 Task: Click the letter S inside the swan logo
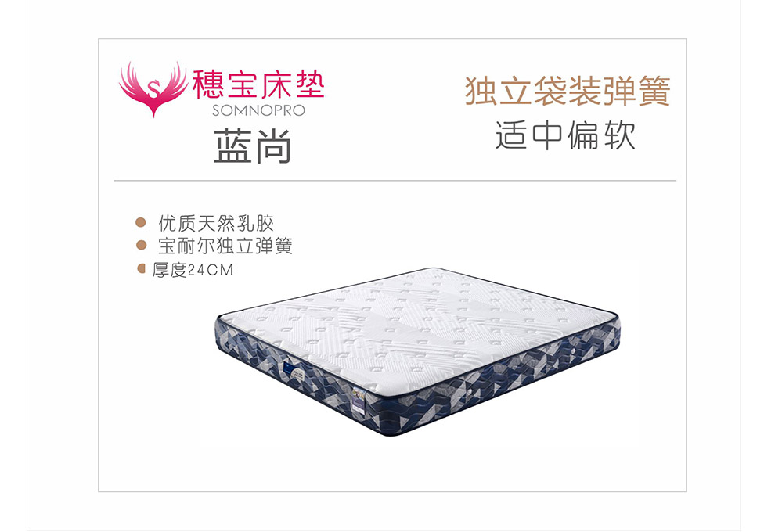pyautogui.click(x=153, y=88)
